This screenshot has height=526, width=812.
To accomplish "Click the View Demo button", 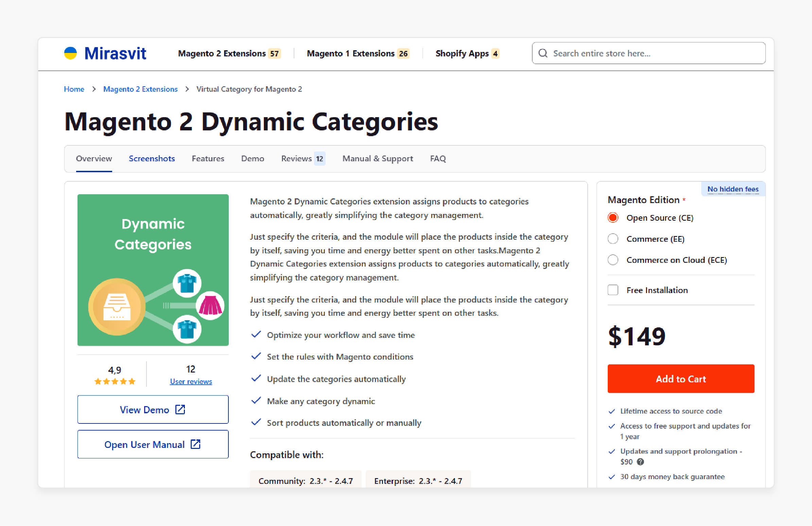I will point(153,410).
